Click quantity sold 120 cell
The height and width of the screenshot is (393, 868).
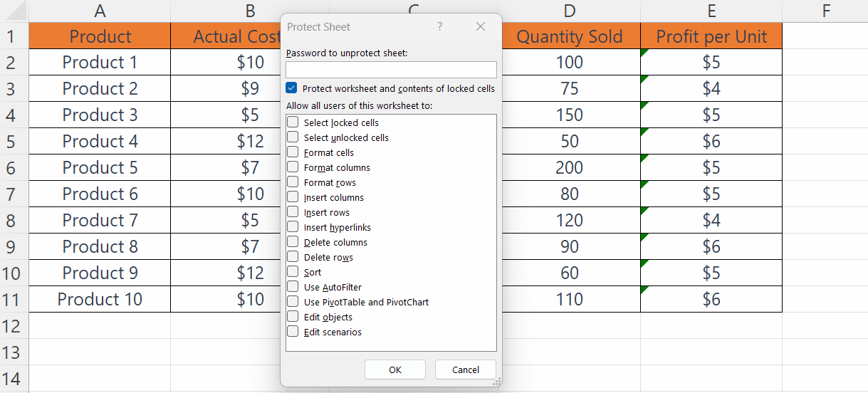click(x=571, y=221)
